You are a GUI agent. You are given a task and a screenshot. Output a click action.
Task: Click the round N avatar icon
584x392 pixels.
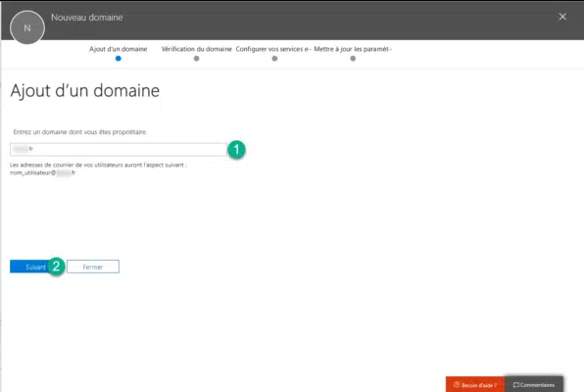(27, 27)
